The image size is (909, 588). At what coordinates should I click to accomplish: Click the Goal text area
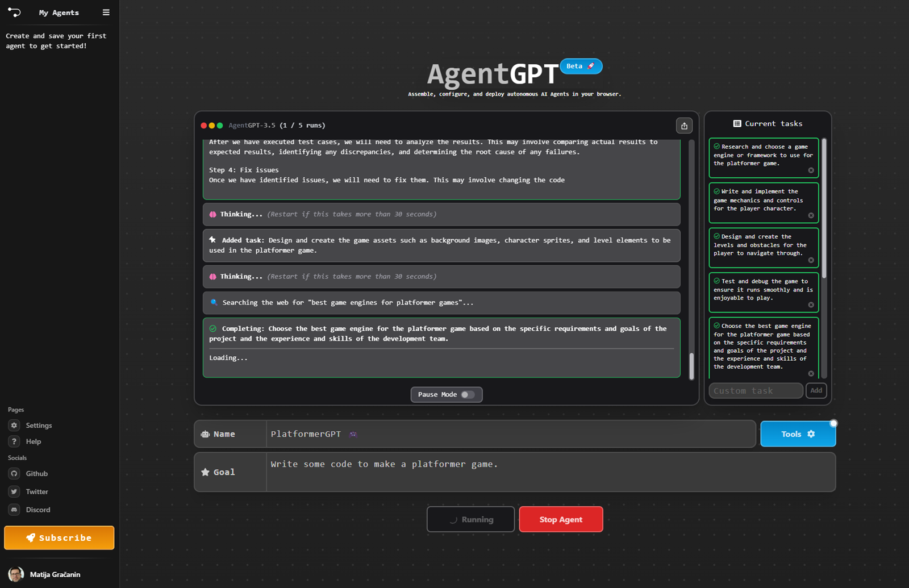pyautogui.click(x=551, y=472)
